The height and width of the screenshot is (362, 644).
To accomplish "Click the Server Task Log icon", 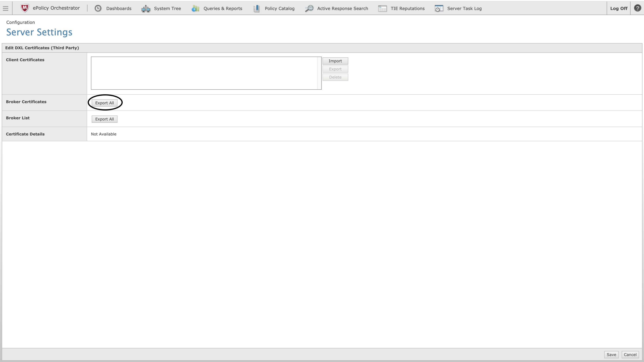I will pyautogui.click(x=439, y=8).
